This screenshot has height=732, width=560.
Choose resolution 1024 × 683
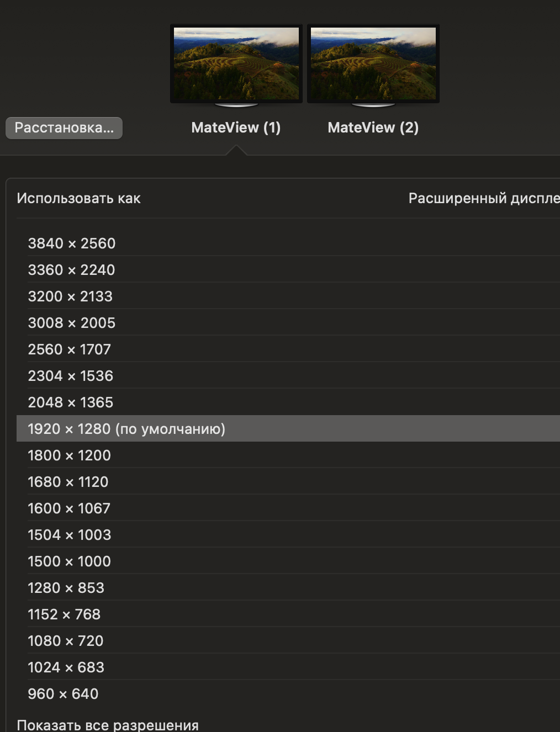(288, 667)
